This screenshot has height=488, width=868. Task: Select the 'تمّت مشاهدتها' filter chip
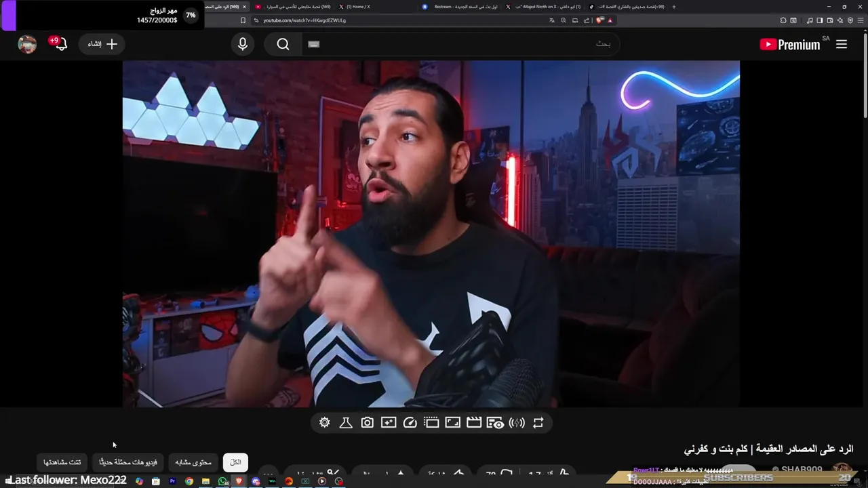(x=62, y=462)
